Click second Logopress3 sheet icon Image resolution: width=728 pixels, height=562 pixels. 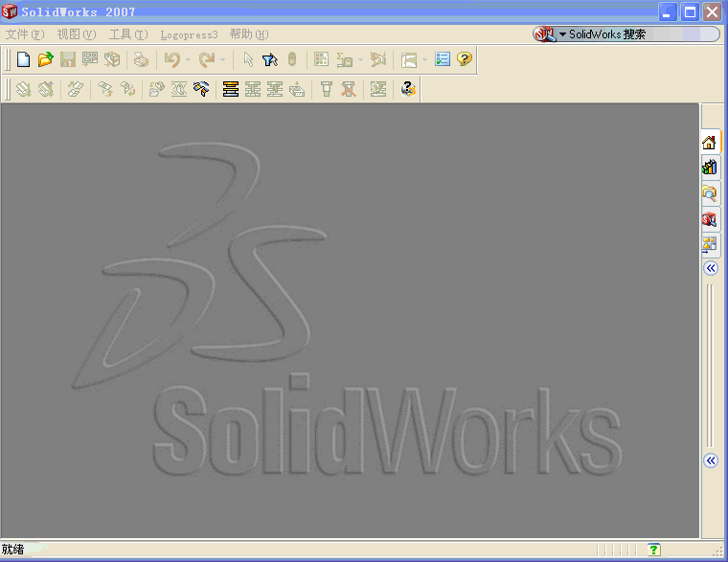[x=46, y=89]
